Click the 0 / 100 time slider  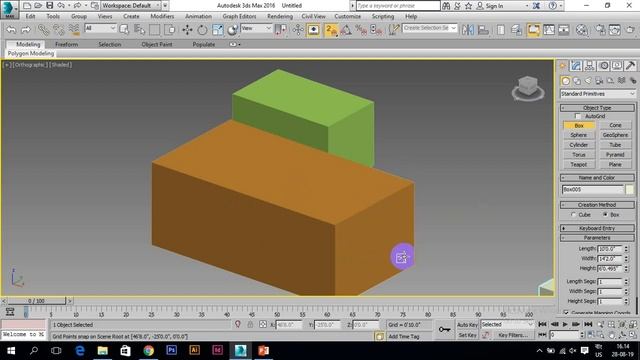coord(36,301)
